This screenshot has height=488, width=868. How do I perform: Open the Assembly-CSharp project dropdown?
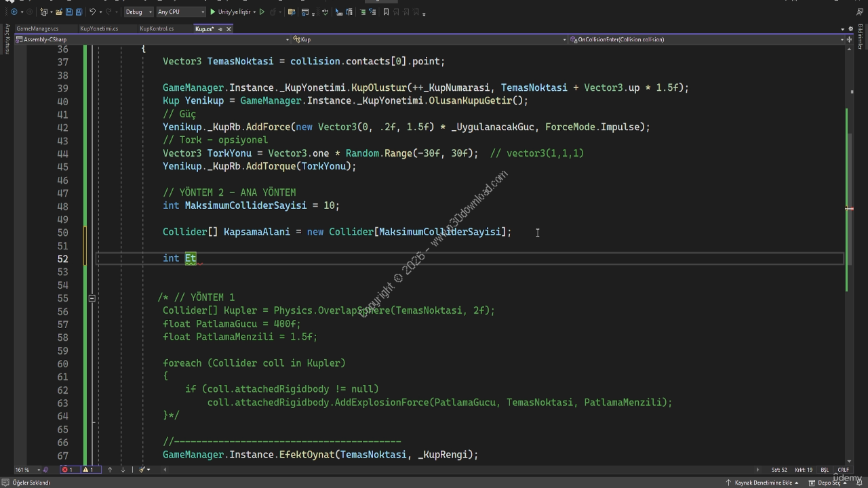tap(155, 39)
